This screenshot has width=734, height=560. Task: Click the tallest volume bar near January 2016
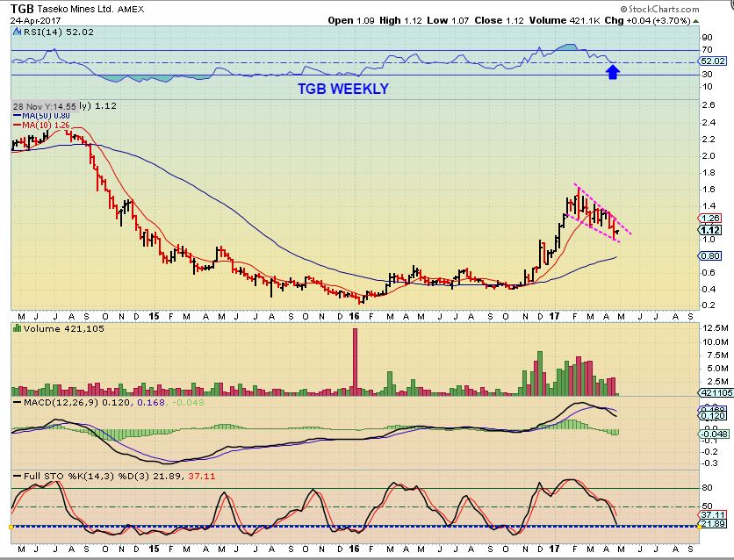(x=355, y=362)
